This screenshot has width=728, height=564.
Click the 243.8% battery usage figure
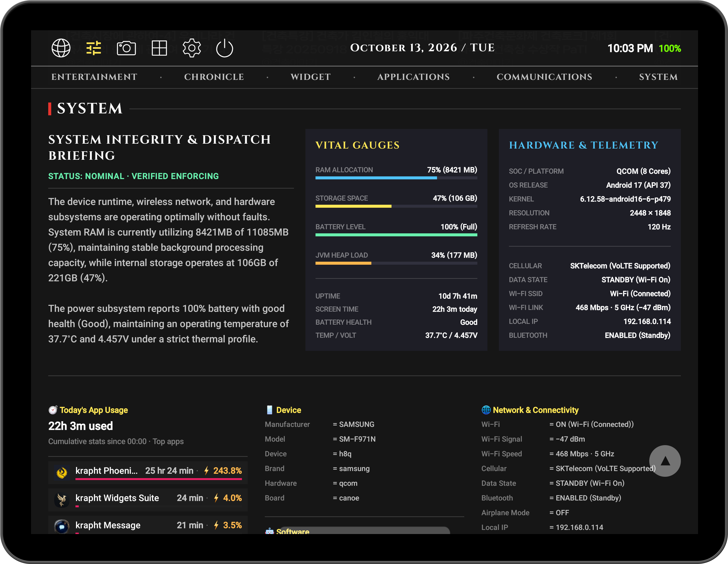227,470
